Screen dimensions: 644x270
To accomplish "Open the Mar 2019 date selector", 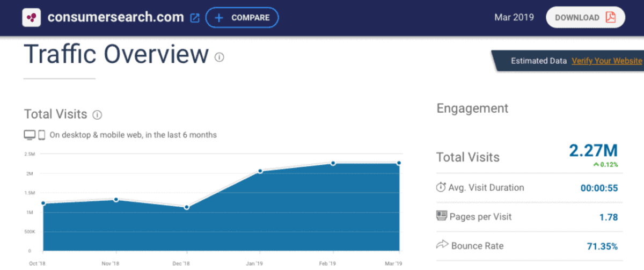I will pos(514,17).
